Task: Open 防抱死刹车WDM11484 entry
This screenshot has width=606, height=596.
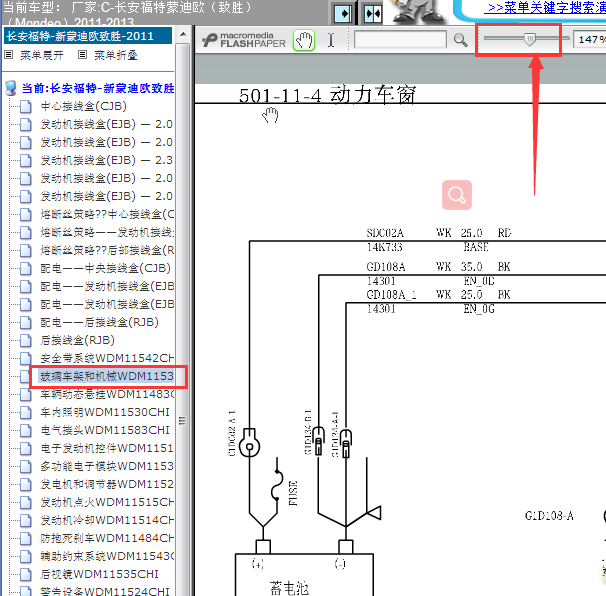Action: click(x=107, y=538)
